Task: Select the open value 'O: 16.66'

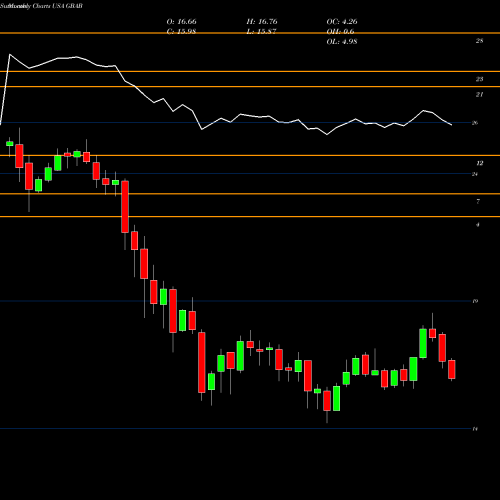Action: (181, 22)
